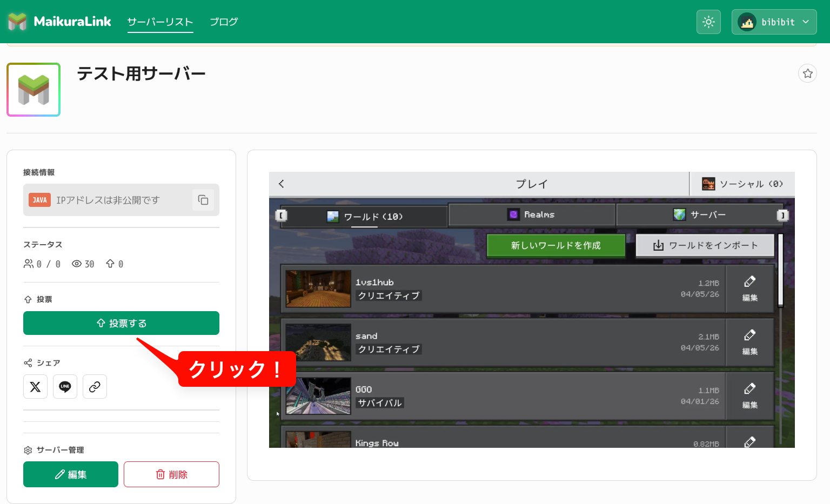This screenshot has height=504, width=830.
Task: Open the bibibit user account dropdown
Action: [774, 22]
